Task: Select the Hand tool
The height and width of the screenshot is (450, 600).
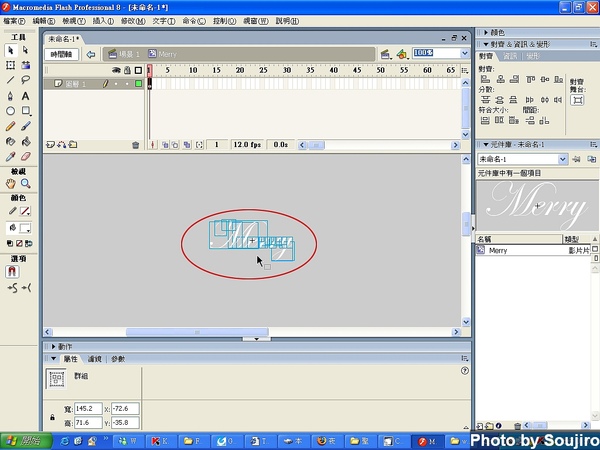Action: point(11,184)
